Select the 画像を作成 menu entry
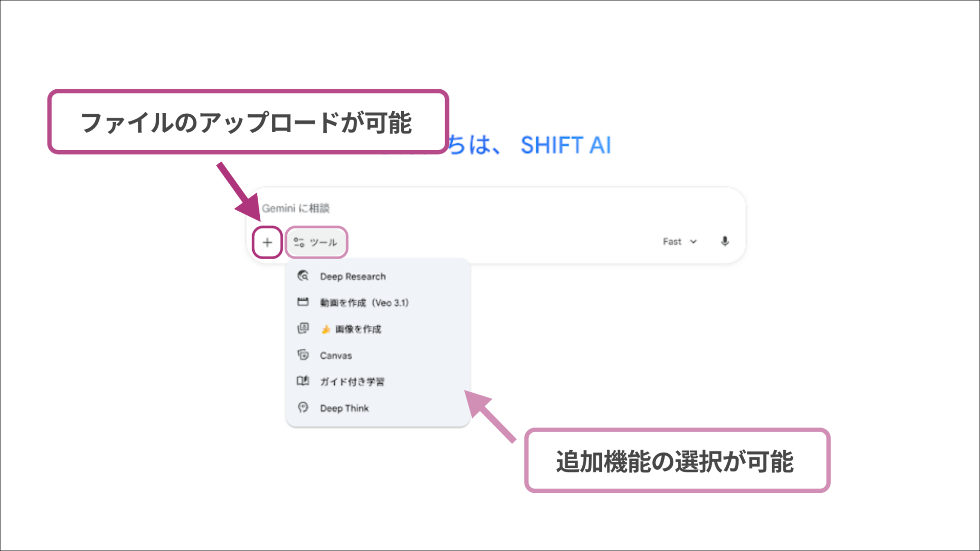The image size is (980, 551). pyautogui.click(x=358, y=329)
